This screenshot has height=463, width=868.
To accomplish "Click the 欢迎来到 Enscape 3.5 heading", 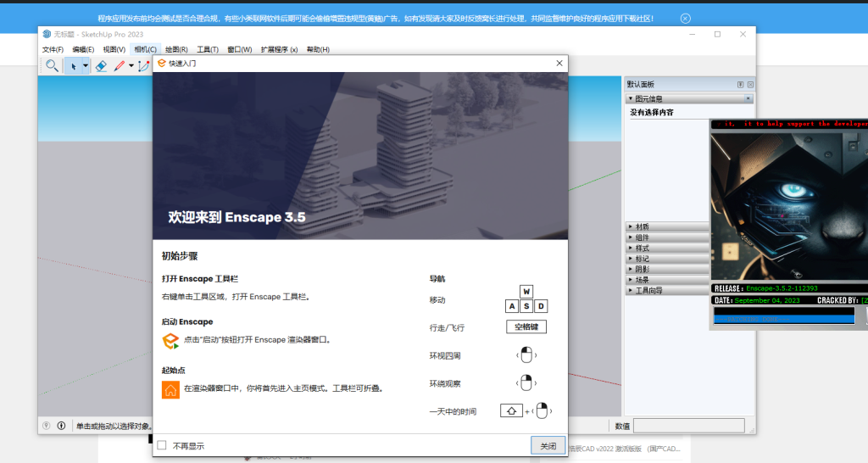I will point(237,217).
